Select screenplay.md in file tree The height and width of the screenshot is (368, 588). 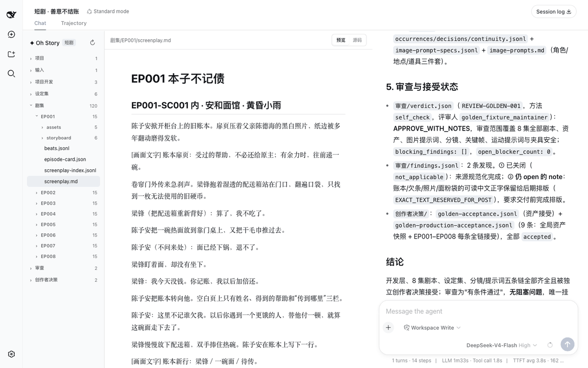(x=64, y=181)
